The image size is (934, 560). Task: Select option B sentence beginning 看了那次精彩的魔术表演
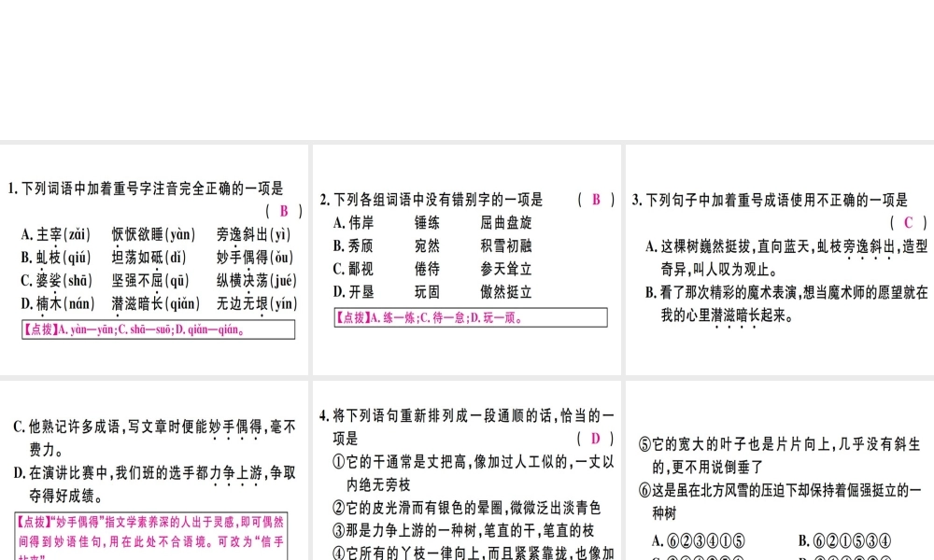(786, 303)
